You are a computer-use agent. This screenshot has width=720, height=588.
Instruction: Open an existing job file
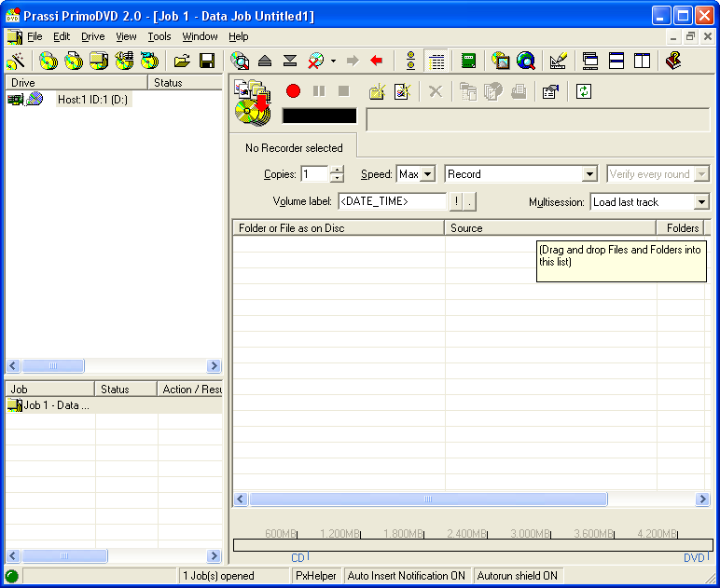pos(182,61)
